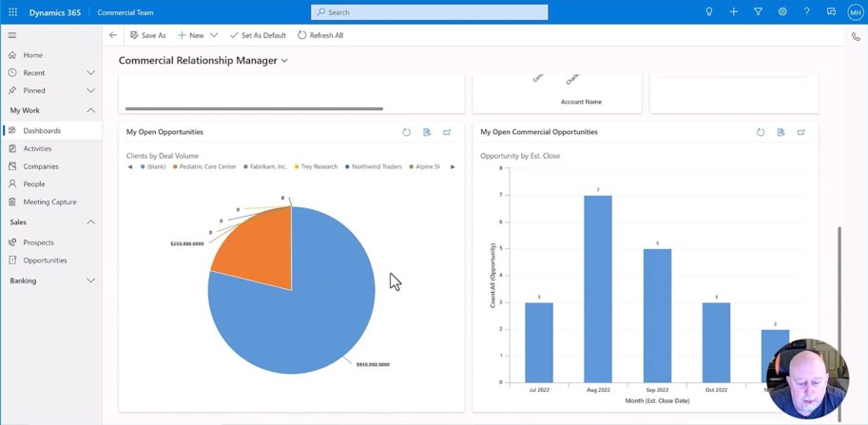This screenshot has height=425, width=868.
Task: Click the Oct 2022 bar
Action: (x=716, y=342)
